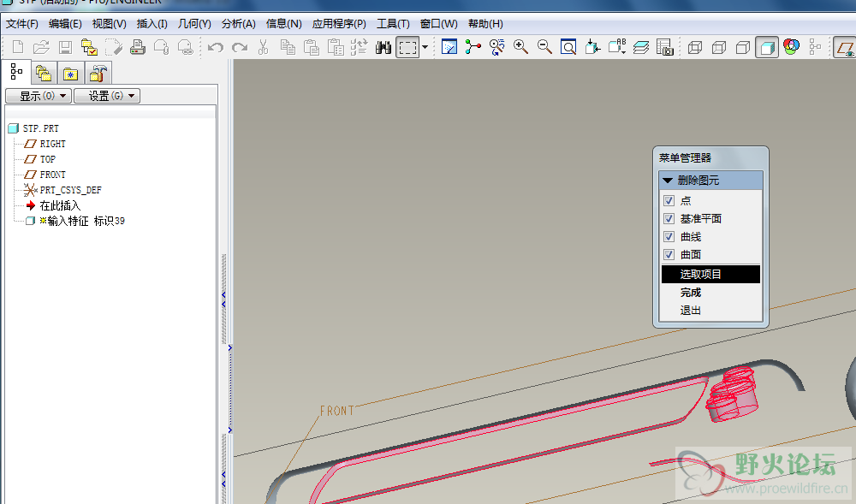Undo the last action
The height and width of the screenshot is (504, 856).
pos(216,47)
